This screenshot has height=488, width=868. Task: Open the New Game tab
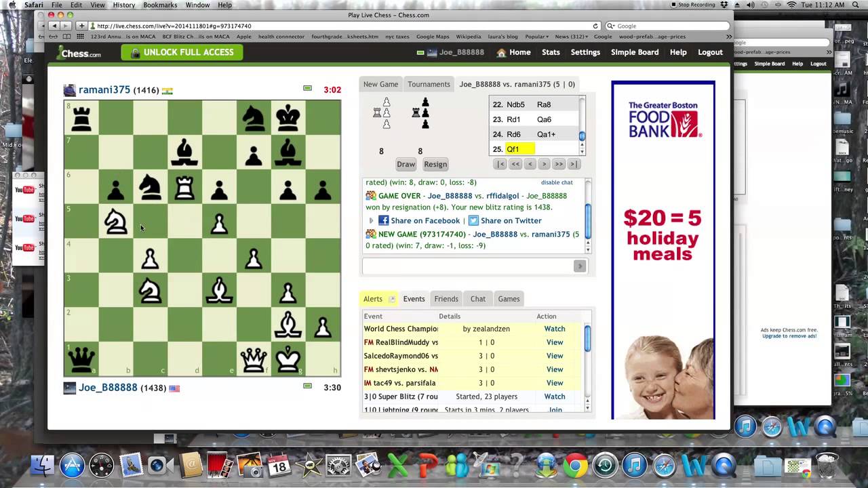[x=380, y=84]
